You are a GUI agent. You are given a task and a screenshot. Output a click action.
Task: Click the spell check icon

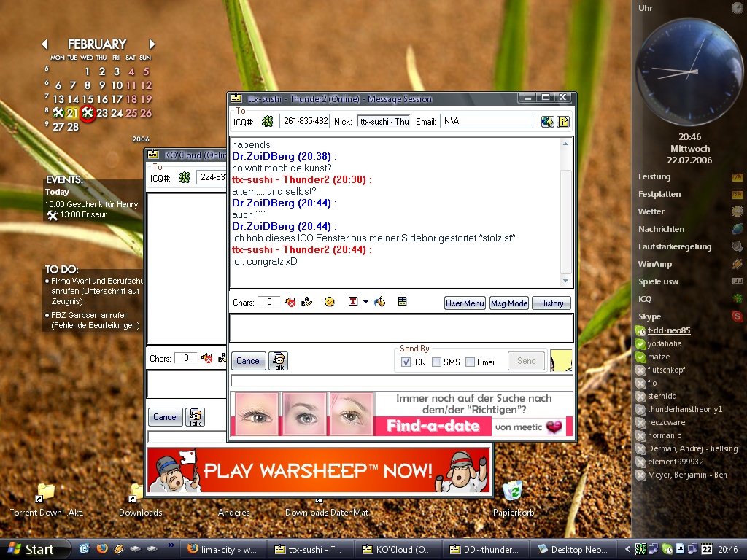(x=307, y=302)
